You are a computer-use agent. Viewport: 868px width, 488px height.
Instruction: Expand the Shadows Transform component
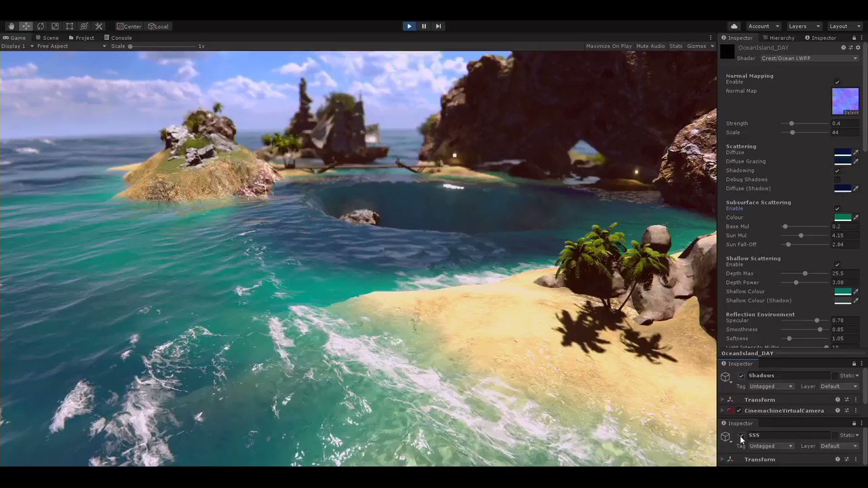(722, 400)
